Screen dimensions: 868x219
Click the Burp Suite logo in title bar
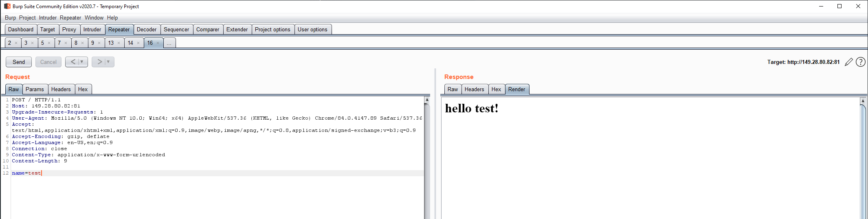tap(7, 6)
